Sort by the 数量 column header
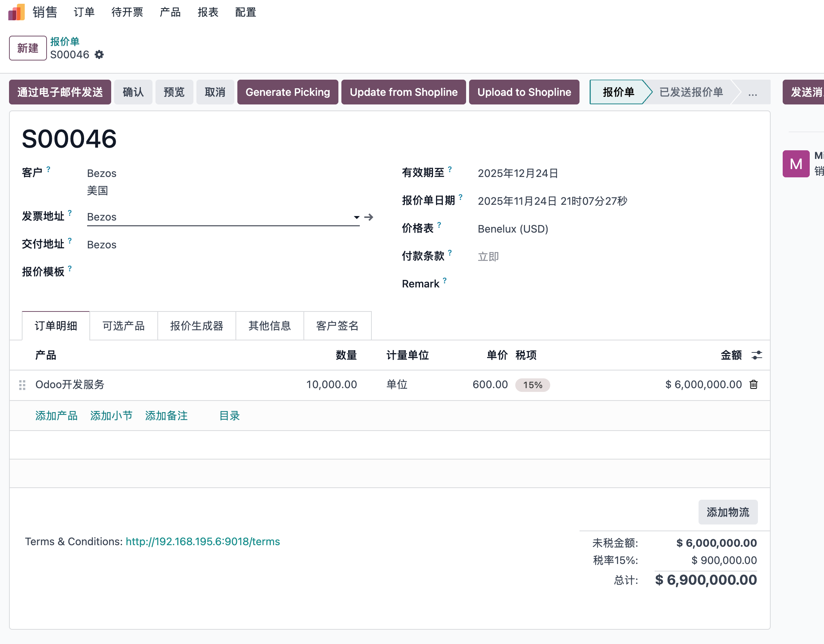Screen dimensions: 824x644 [x=346, y=355]
